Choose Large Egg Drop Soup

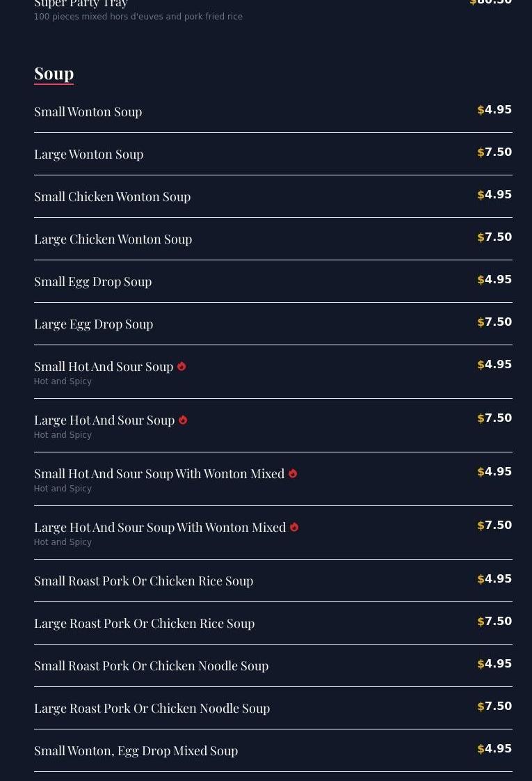click(93, 324)
